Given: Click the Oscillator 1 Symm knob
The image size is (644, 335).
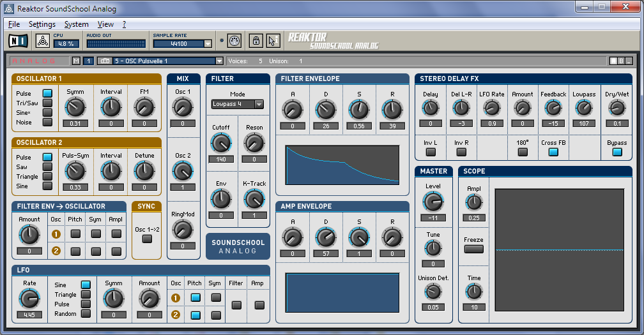Looking at the screenshot, I should tap(75, 107).
